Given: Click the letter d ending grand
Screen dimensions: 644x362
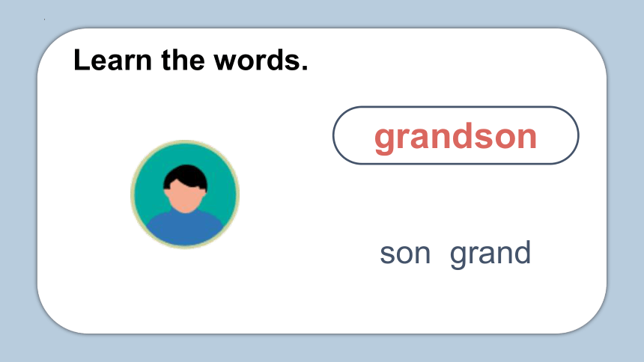Looking at the screenshot, I should [x=522, y=252].
